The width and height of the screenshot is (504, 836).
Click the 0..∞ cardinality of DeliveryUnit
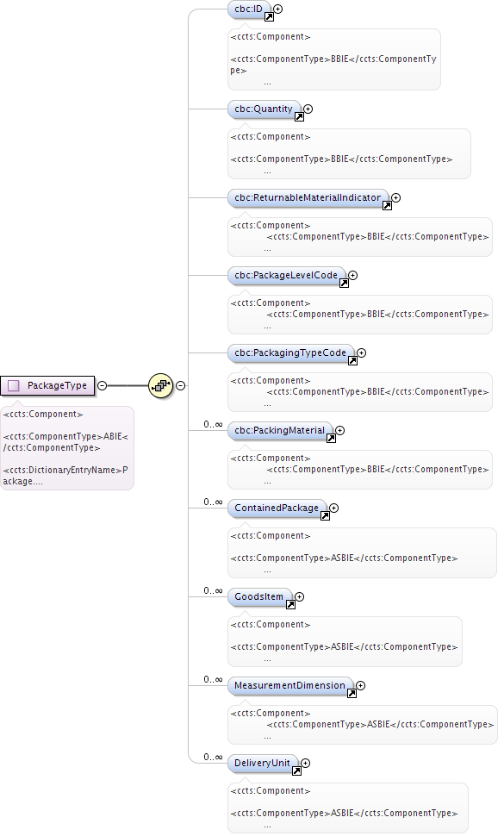coord(213,757)
